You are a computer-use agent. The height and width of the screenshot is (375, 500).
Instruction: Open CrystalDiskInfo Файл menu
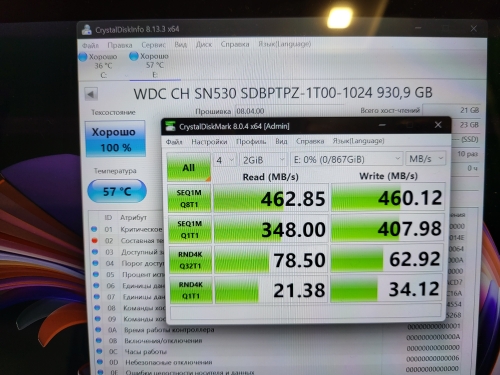(90, 45)
